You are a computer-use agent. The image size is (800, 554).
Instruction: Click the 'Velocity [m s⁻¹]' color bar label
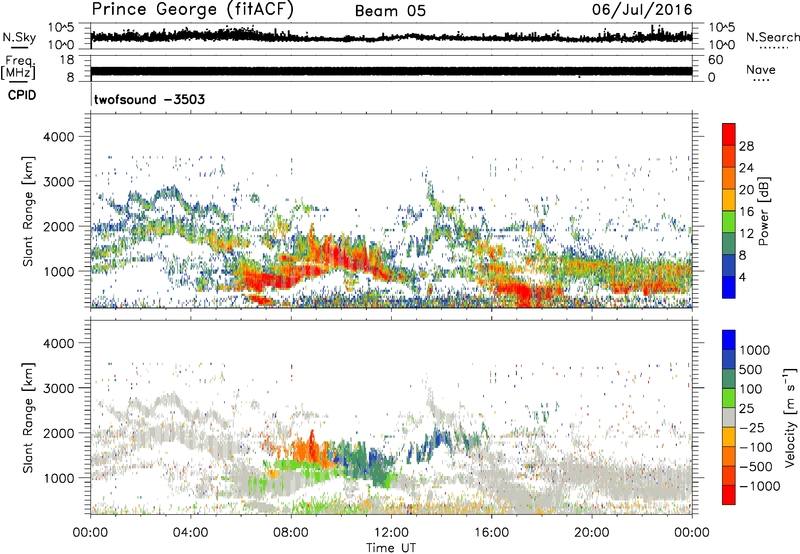pos(790,417)
